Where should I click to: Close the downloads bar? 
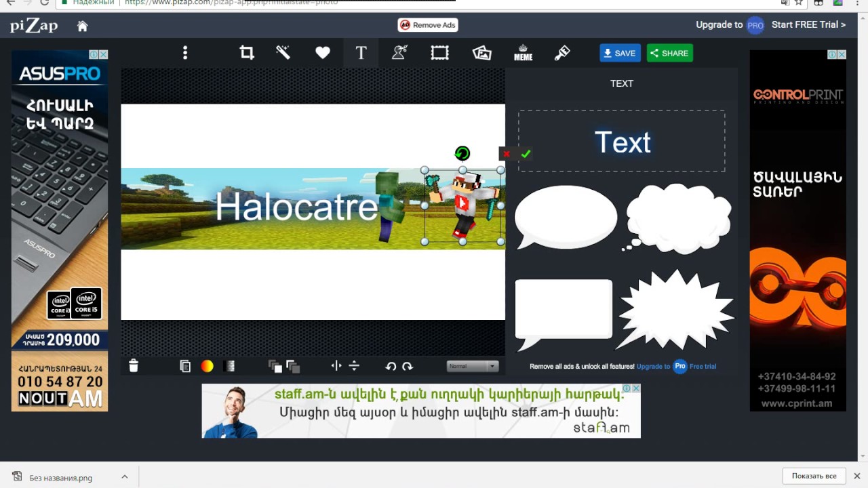pos(857,476)
